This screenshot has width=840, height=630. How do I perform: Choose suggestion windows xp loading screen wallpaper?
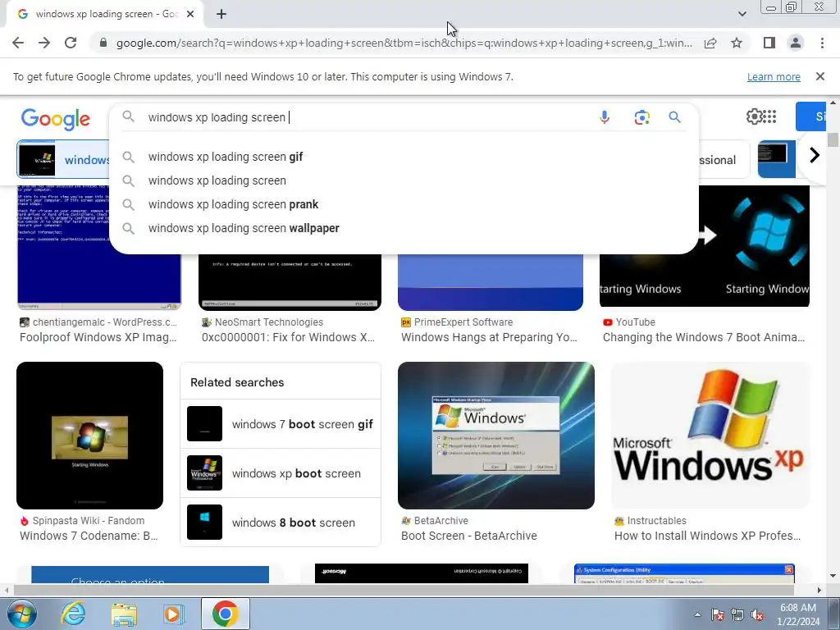coord(404,228)
